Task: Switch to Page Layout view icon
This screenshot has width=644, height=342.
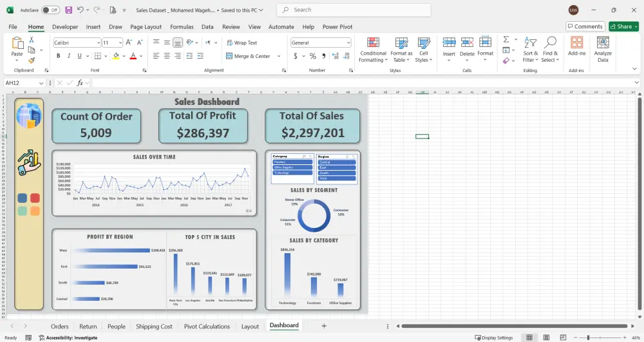Action: coord(546,337)
